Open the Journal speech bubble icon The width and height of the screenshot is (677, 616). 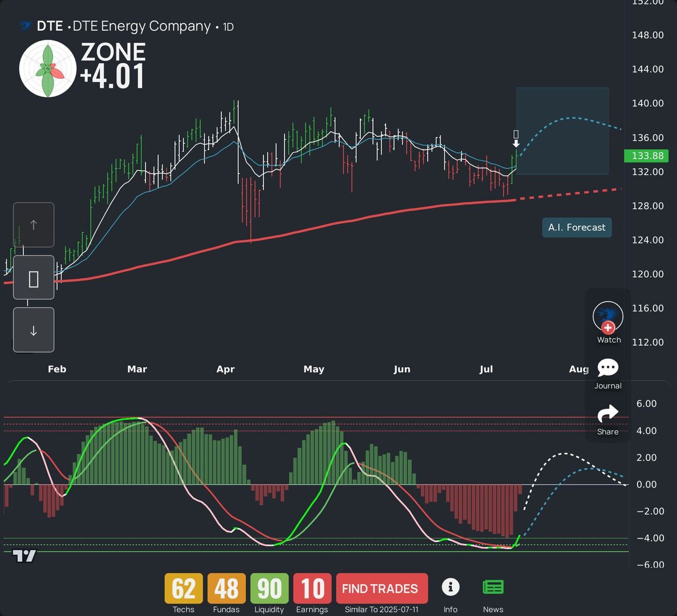[608, 368]
